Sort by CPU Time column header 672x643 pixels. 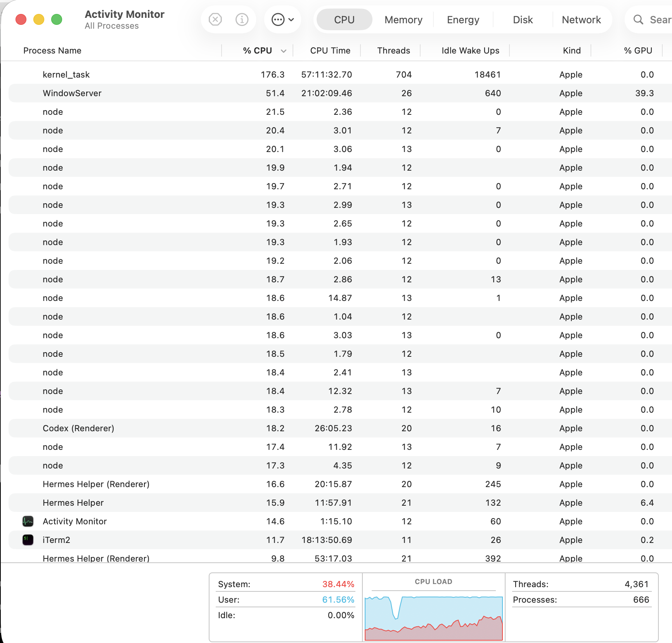pyautogui.click(x=330, y=50)
